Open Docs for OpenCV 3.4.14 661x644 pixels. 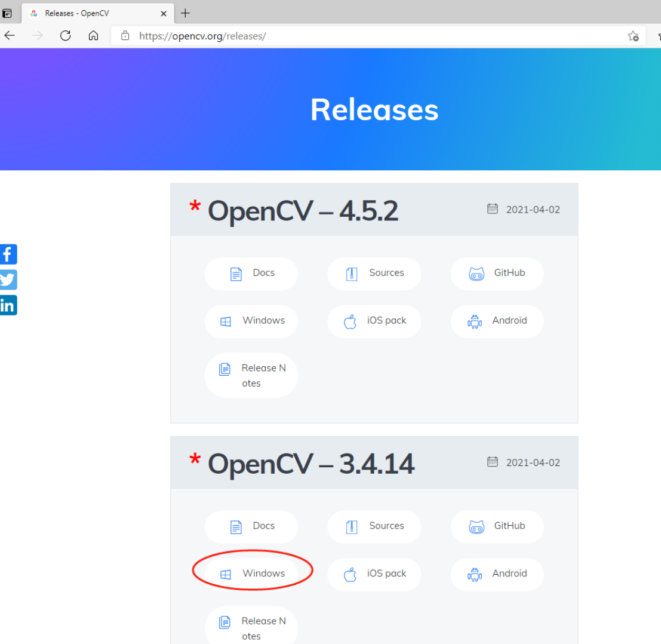251,527
